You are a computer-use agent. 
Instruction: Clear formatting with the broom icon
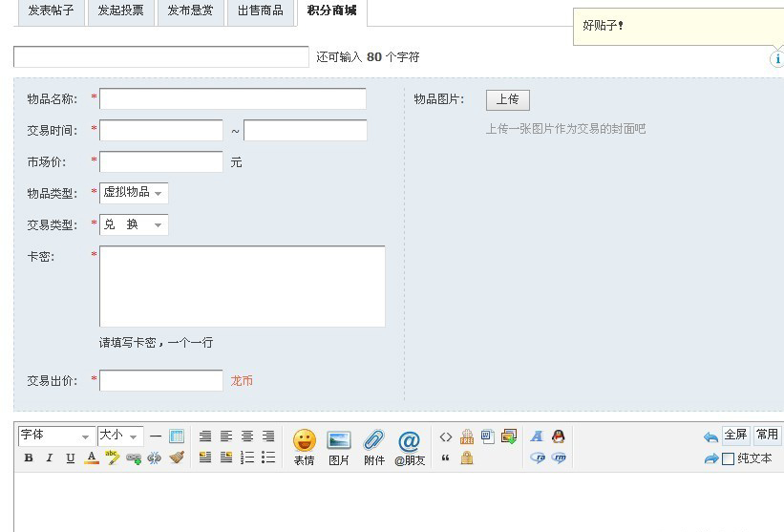point(176,457)
